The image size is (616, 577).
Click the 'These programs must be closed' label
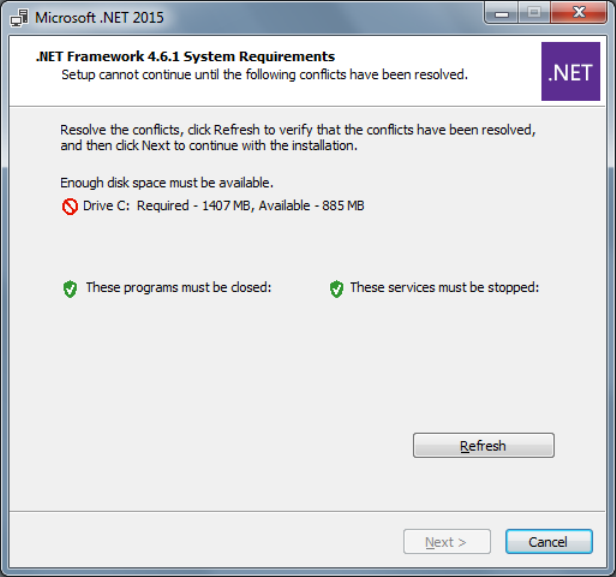tap(178, 288)
